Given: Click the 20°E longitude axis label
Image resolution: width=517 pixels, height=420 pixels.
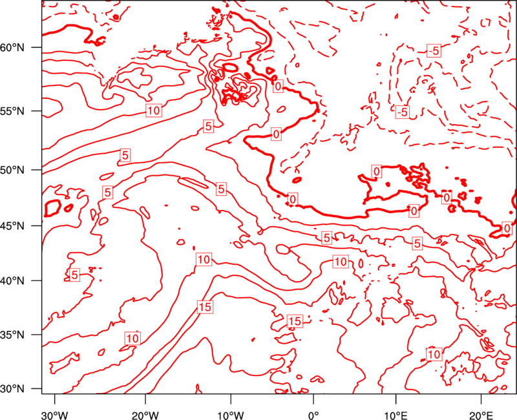Looking at the screenshot, I should (481, 415).
